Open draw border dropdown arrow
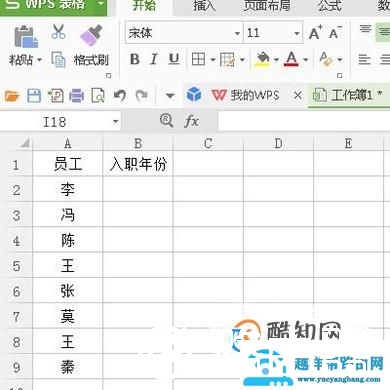The height and width of the screenshot is (390, 390). [242, 60]
